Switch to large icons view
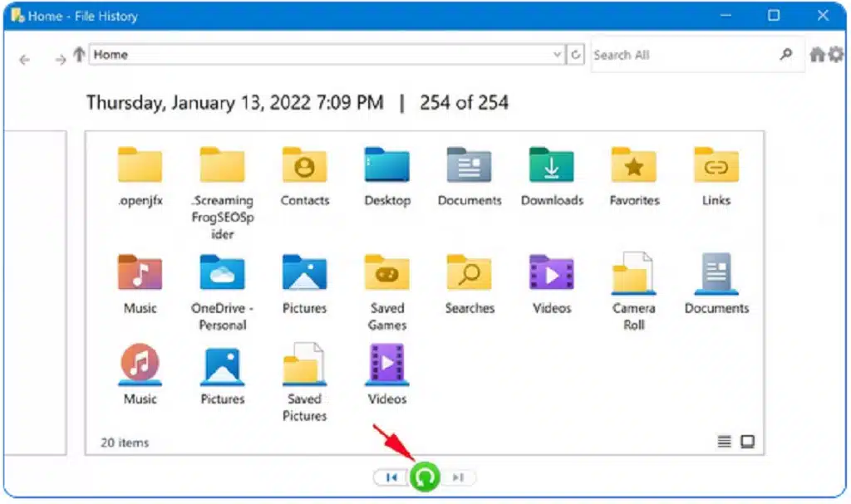 tap(746, 442)
